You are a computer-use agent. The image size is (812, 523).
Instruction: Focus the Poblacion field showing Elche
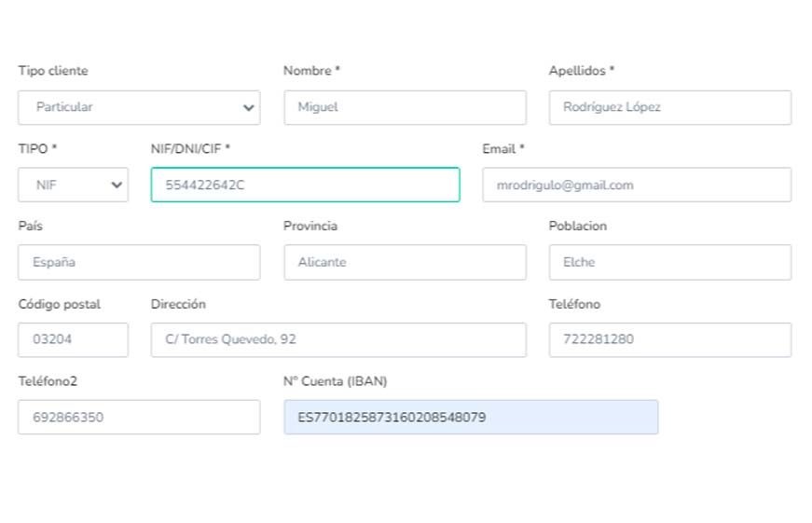coord(669,262)
